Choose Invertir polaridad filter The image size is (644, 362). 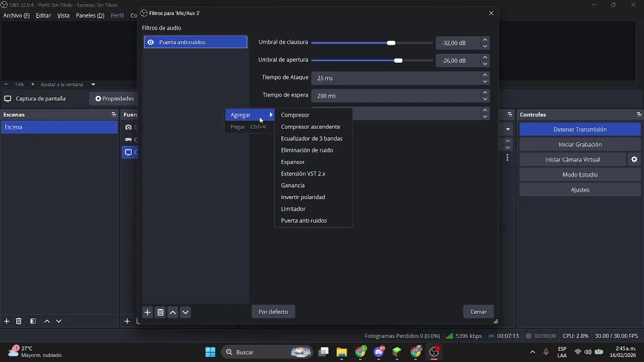[313, 197]
